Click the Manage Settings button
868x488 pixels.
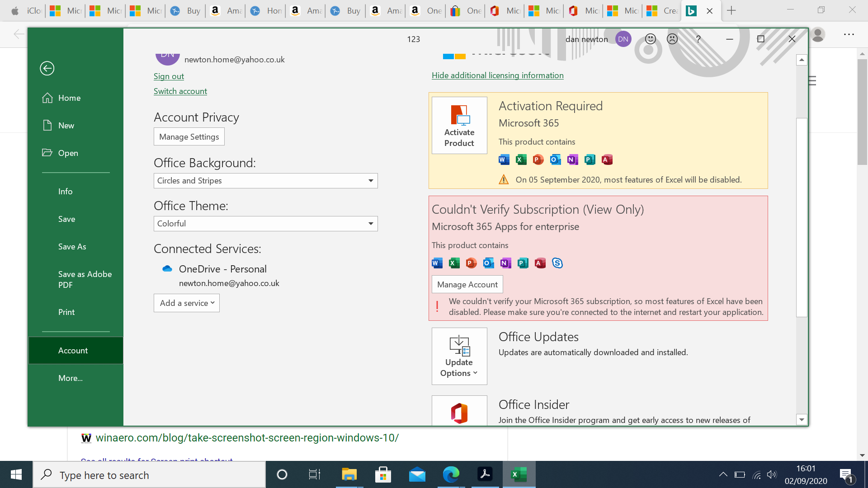189,137
